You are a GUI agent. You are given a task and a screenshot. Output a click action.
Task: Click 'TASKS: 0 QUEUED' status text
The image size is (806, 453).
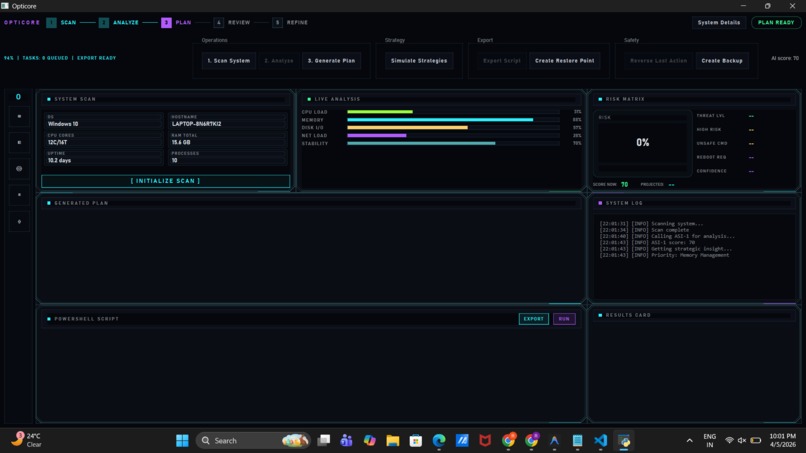click(45, 58)
